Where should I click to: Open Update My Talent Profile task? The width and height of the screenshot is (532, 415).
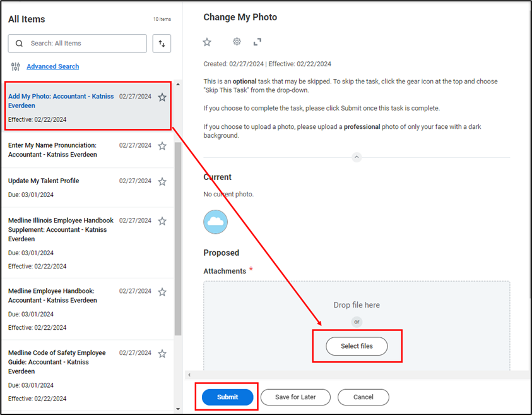[x=44, y=181]
